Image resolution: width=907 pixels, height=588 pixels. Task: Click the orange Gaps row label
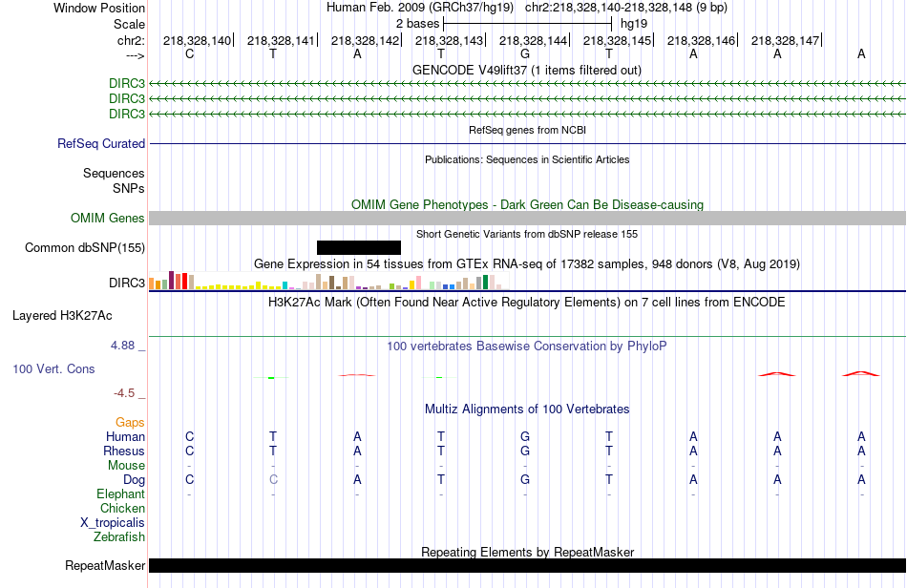[130, 423]
